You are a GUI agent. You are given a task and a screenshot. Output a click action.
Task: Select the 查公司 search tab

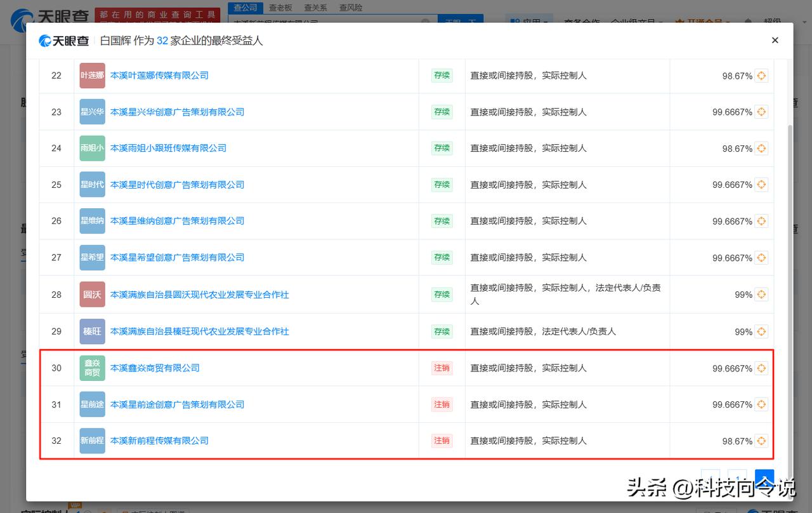(x=246, y=8)
